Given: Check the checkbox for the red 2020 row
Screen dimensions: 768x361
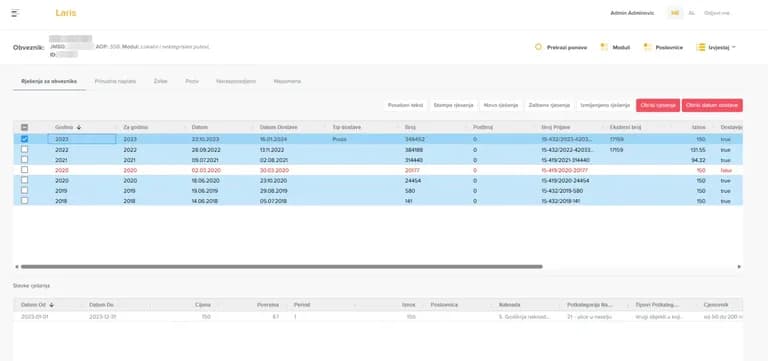Looking at the screenshot, I should point(24,170).
